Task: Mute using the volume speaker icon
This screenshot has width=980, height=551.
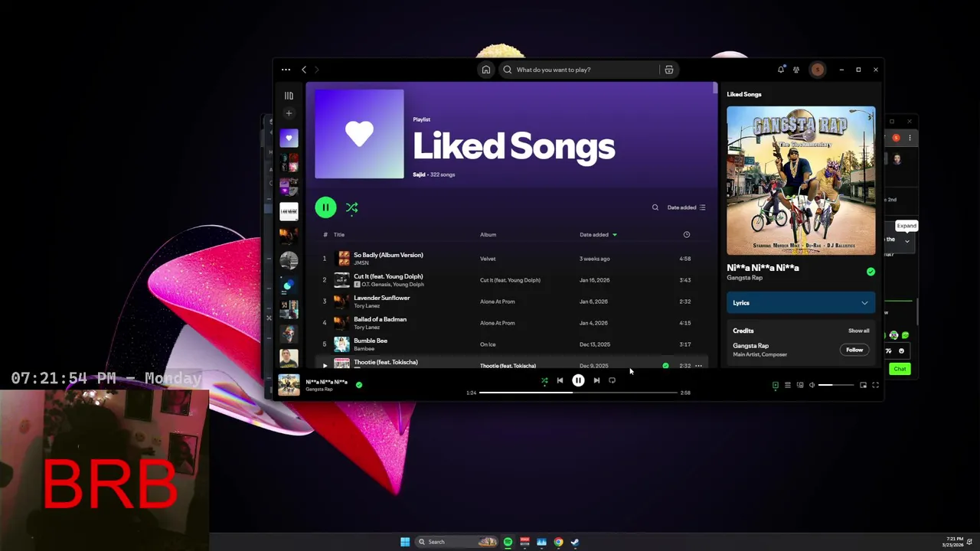Action: pyautogui.click(x=812, y=385)
